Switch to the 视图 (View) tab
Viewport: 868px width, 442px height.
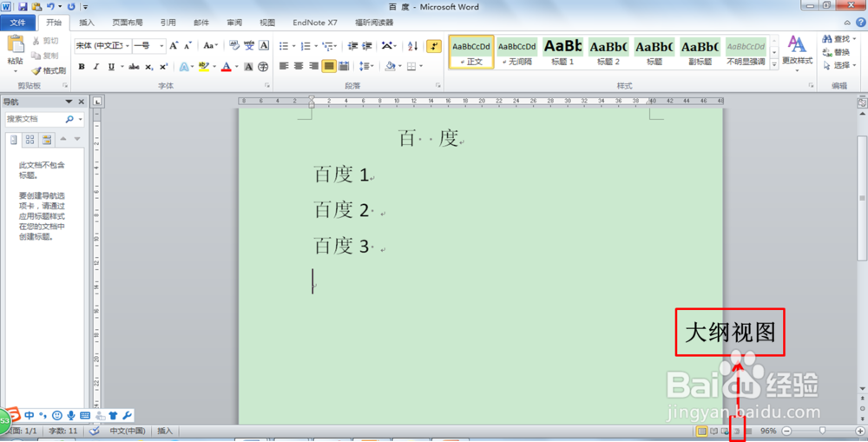[x=267, y=23]
